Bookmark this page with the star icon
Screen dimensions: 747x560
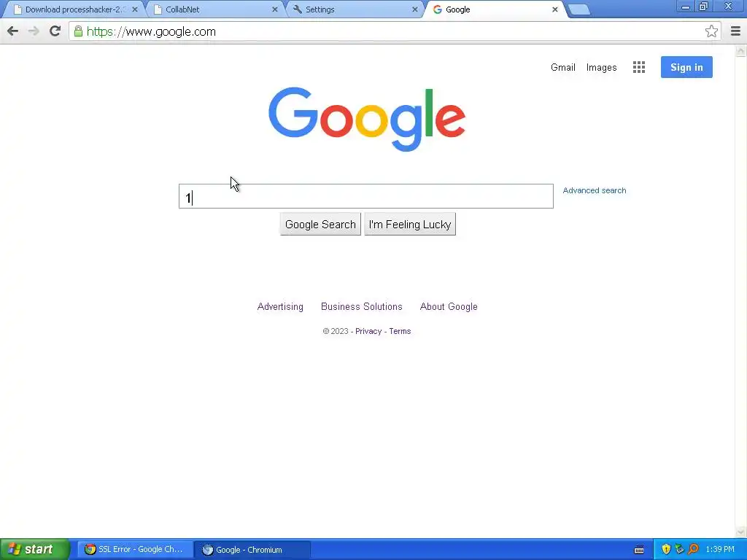click(x=711, y=31)
